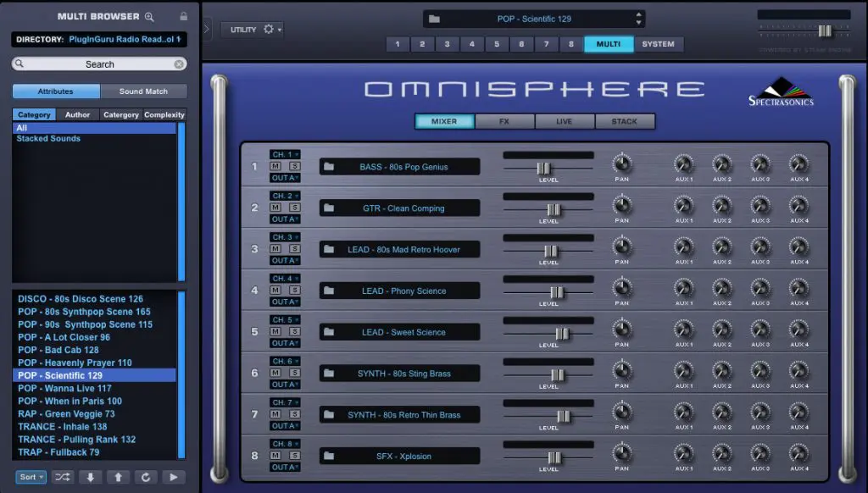Switch to the FX tab

pyautogui.click(x=504, y=121)
